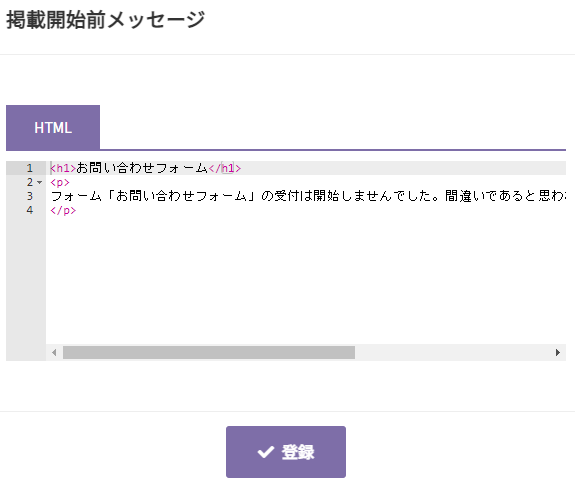Click the left scroll arrow of editor
Screen dimensions: 575x482
click(54, 353)
